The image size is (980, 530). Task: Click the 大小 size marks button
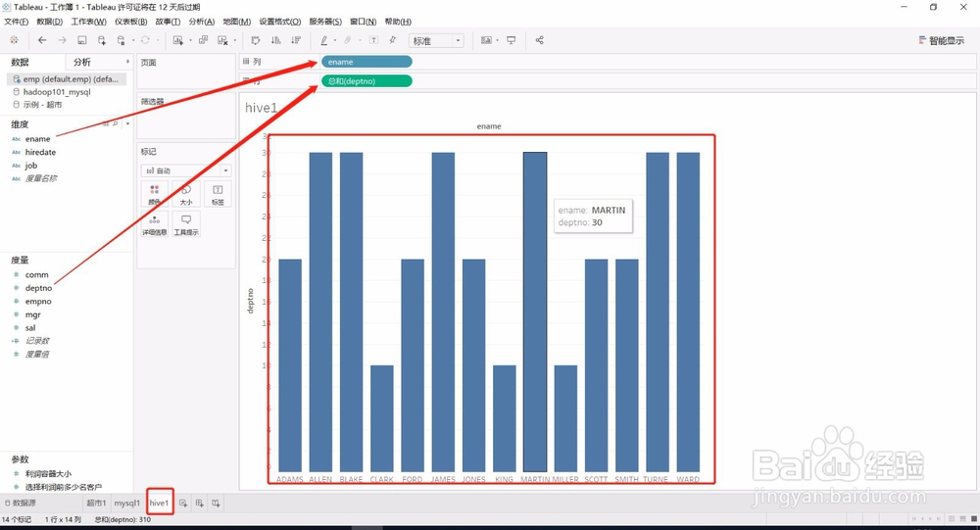tap(185, 194)
